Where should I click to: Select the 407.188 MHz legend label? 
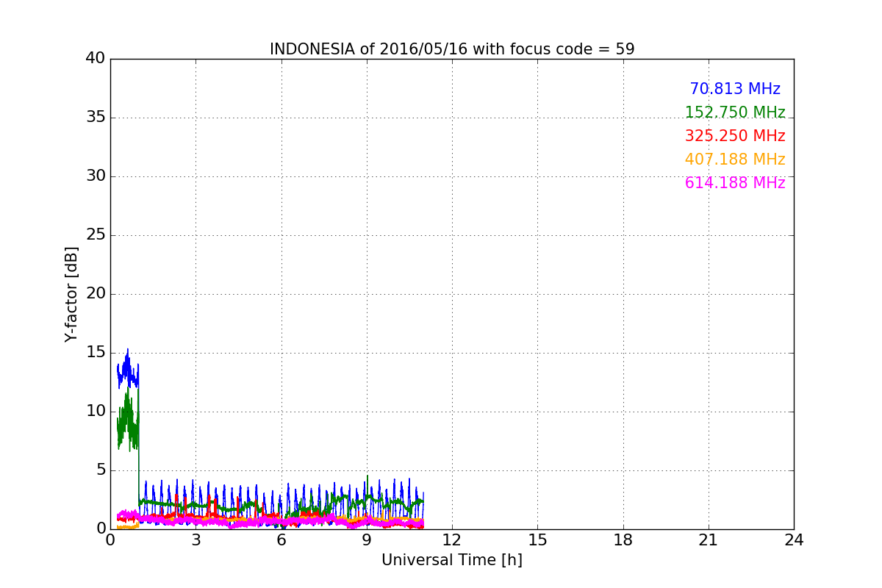(735, 159)
